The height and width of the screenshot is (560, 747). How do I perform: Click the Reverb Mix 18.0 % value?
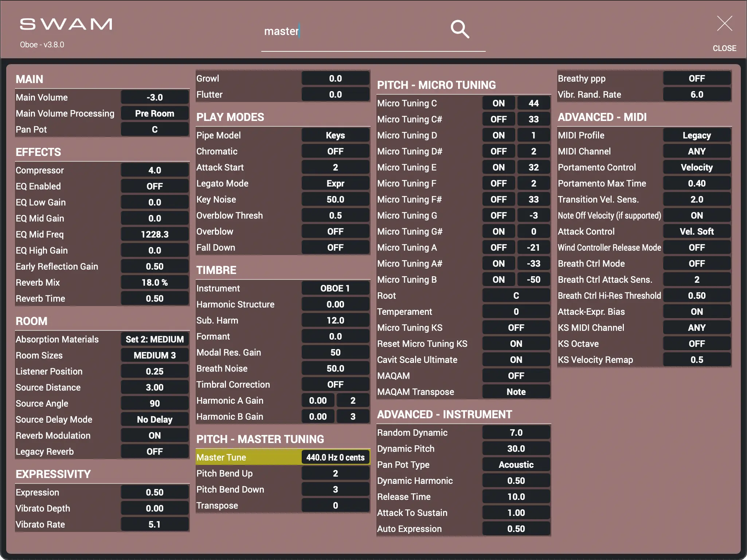click(x=155, y=282)
